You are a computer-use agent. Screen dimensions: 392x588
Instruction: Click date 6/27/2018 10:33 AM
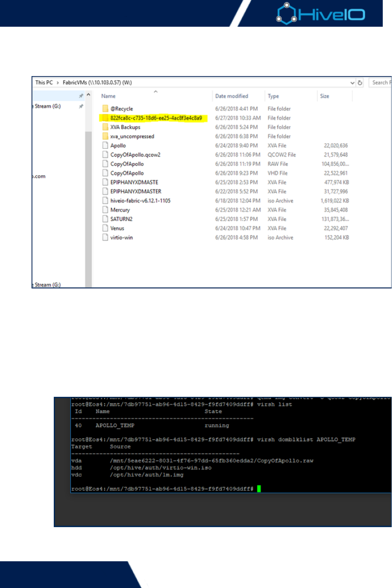(238, 118)
